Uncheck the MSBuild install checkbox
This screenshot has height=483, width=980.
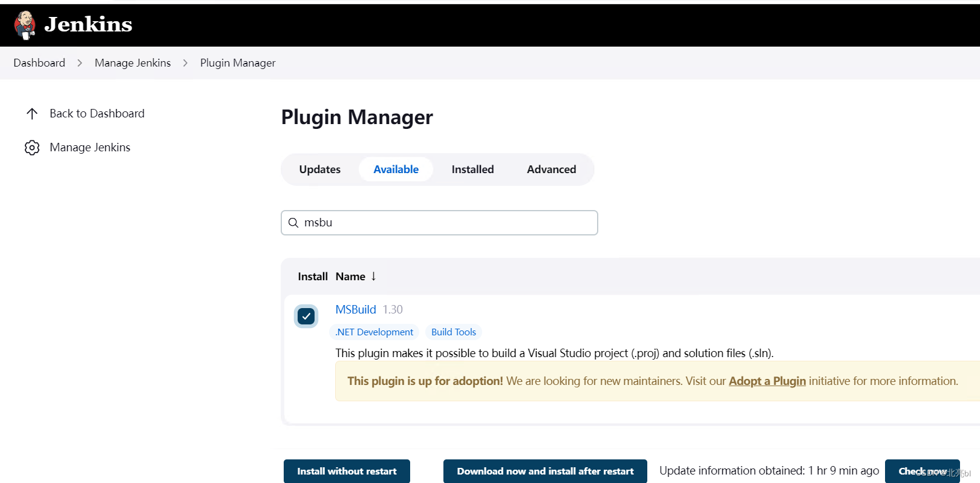click(306, 316)
